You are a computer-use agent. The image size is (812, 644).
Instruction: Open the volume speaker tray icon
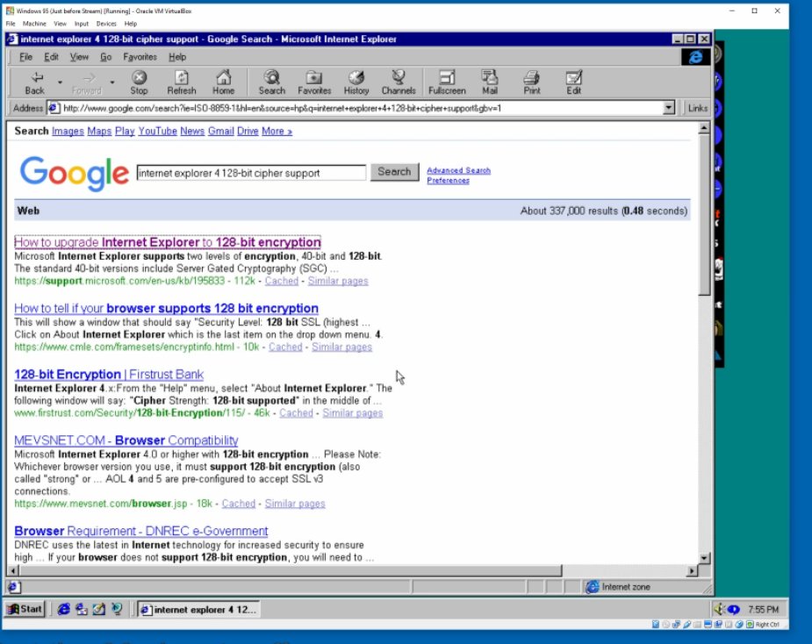718,609
